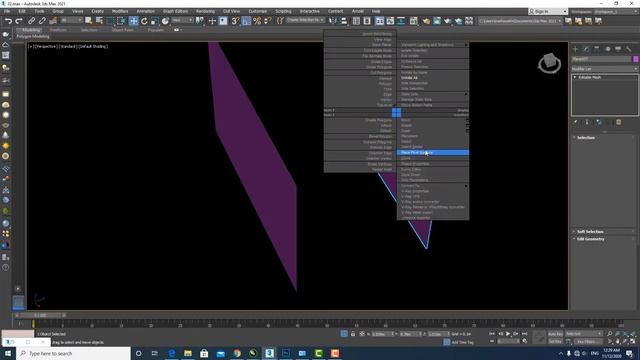Click the X coordinate input field
Screen dimensions: 640x360
pyautogui.click(x=384, y=334)
